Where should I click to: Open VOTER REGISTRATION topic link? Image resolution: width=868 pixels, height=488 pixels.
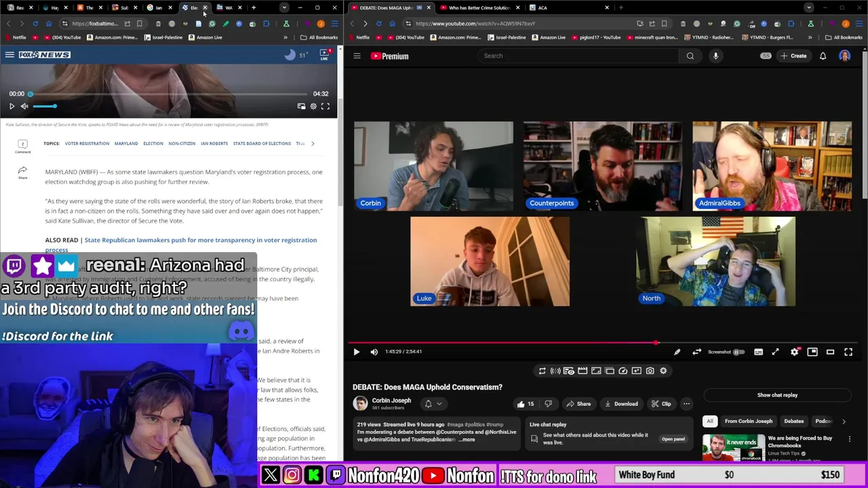pyautogui.click(x=87, y=144)
